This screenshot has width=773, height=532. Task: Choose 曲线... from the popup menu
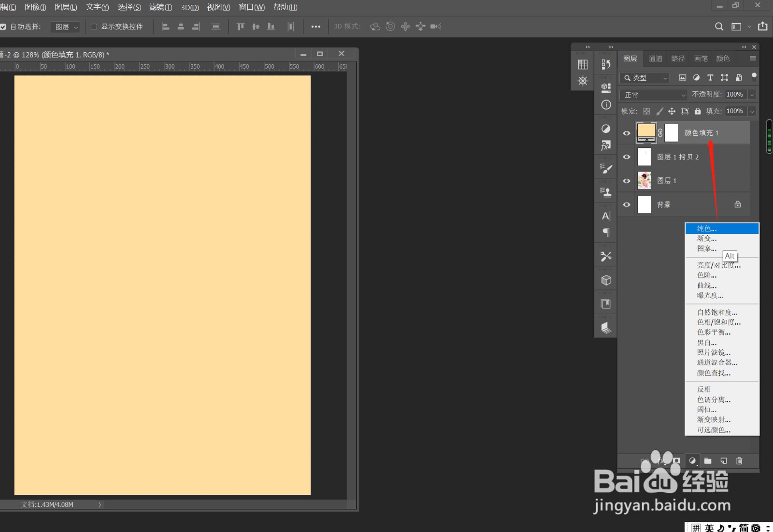click(x=722, y=286)
